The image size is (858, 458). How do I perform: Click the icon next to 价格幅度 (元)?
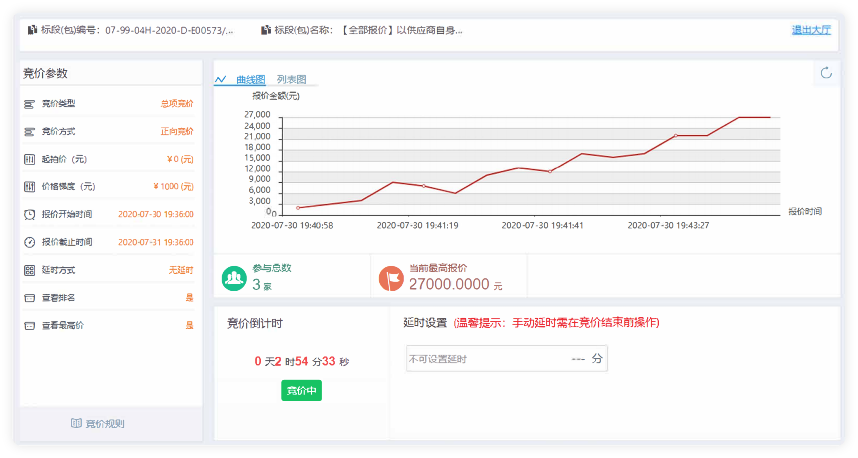pos(30,186)
